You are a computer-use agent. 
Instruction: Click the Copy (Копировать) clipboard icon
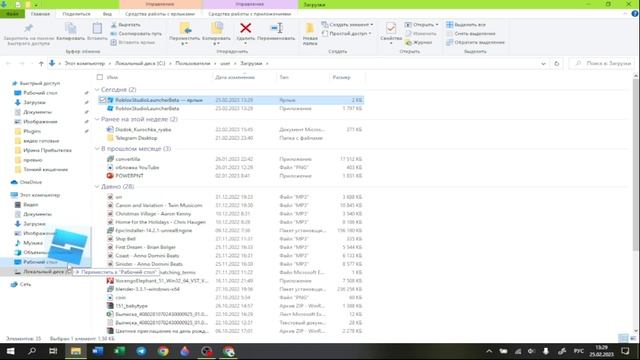pos(71,28)
